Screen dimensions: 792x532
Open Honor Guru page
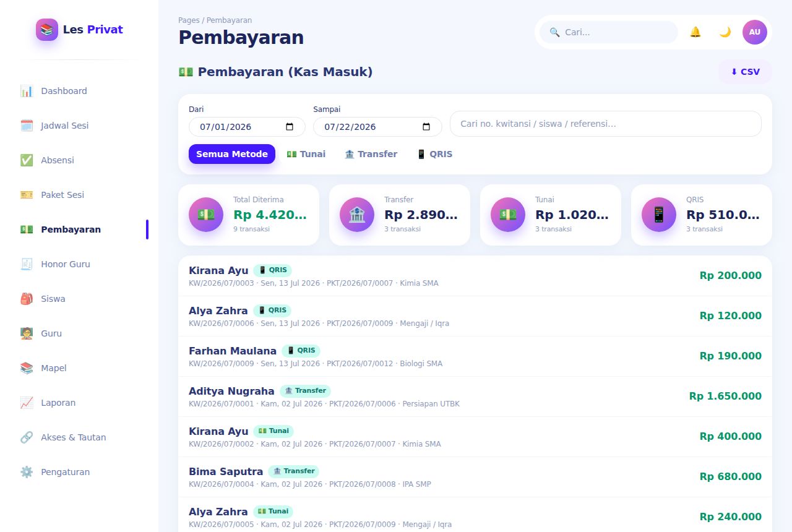point(79,264)
